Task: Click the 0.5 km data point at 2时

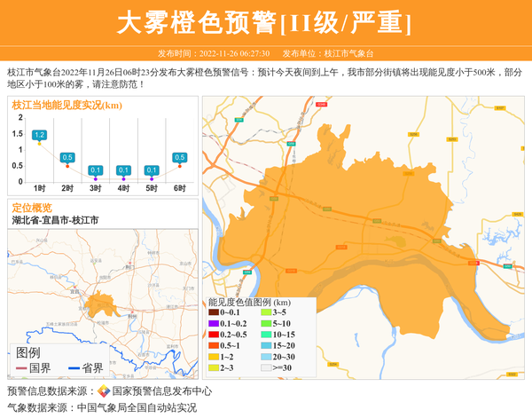Action: coord(67,166)
